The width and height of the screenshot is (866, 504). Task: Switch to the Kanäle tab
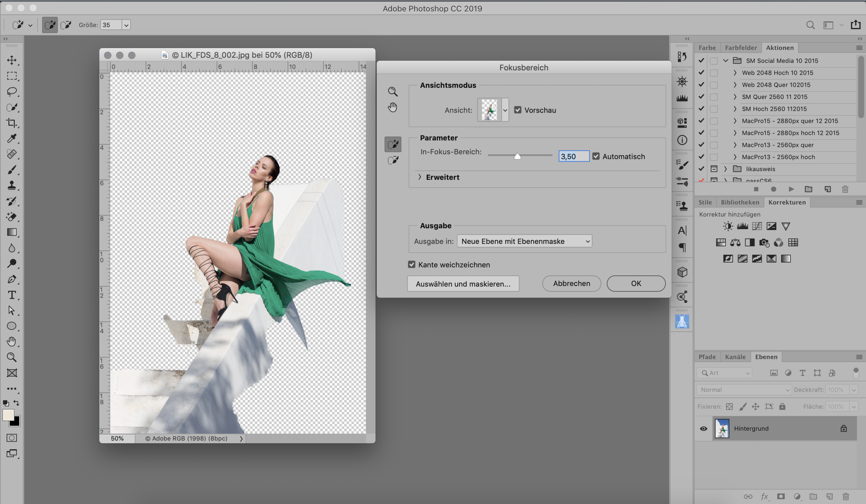point(735,357)
